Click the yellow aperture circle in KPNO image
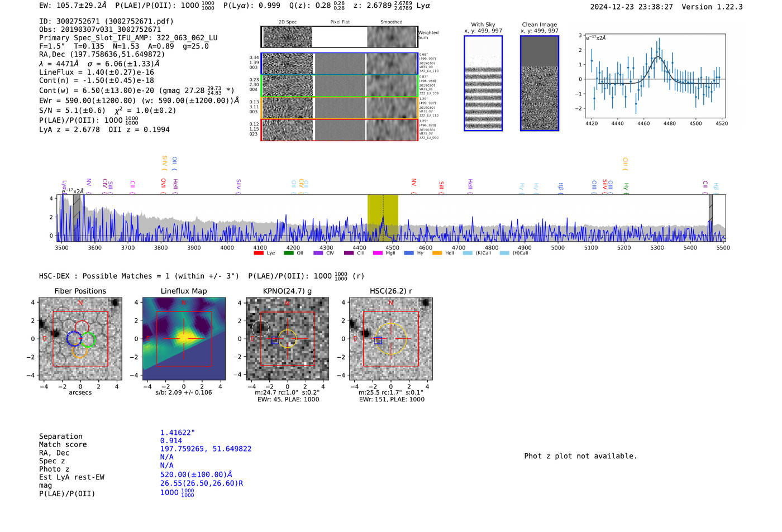This screenshot has height=532, width=782. [x=287, y=338]
